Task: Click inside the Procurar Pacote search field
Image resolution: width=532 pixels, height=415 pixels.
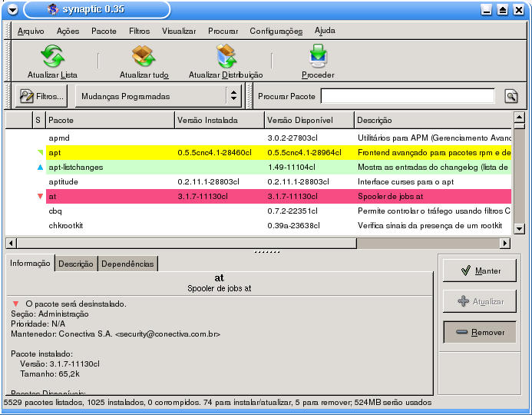Action: pyautogui.click(x=408, y=96)
